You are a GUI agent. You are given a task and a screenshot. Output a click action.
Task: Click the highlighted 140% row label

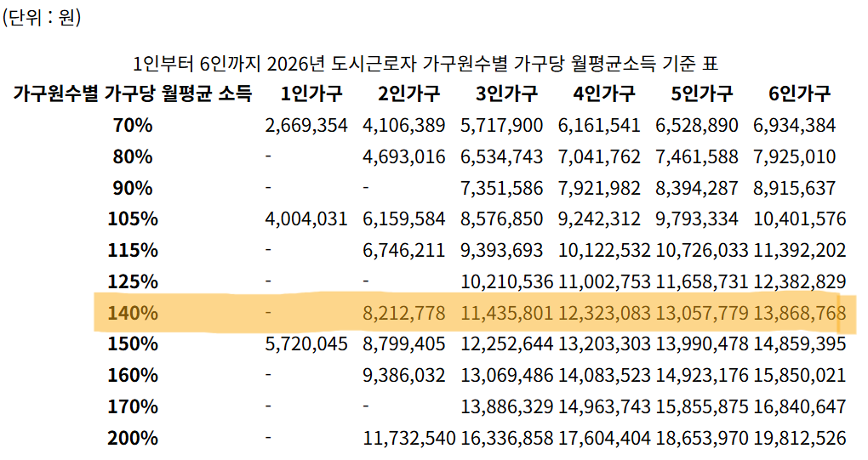tap(132, 314)
